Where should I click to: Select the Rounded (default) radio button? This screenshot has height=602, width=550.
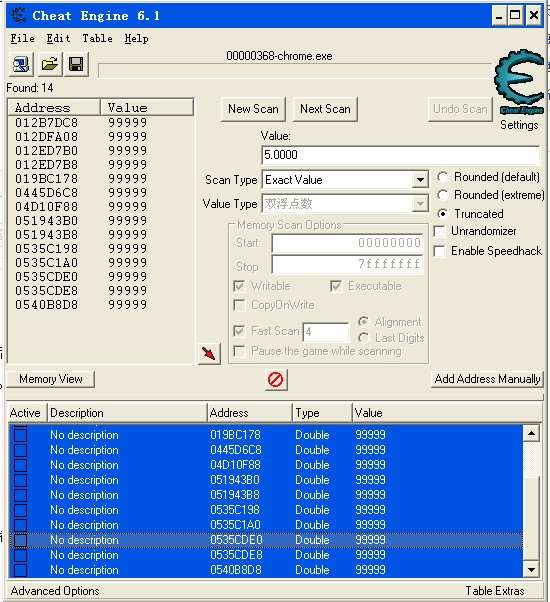click(442, 177)
